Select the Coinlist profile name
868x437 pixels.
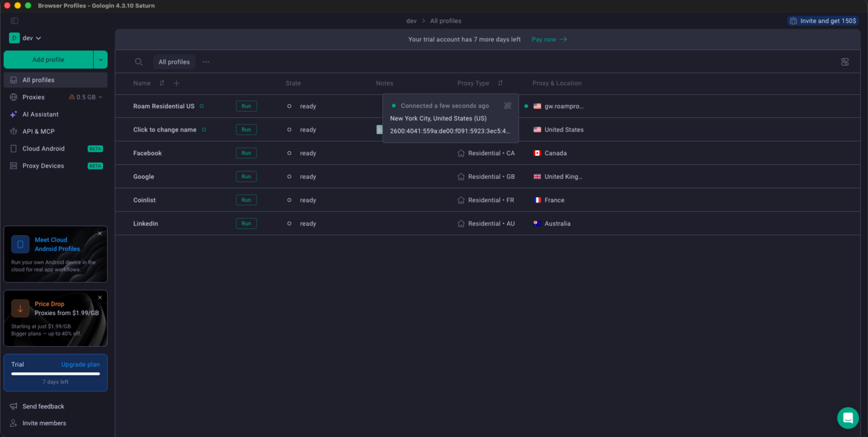(144, 200)
